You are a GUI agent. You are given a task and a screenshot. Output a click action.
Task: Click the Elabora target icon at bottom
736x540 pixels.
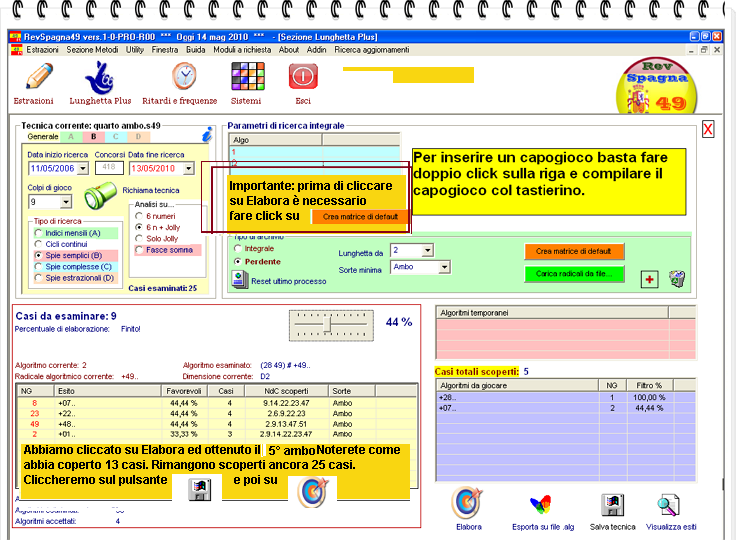point(467,502)
